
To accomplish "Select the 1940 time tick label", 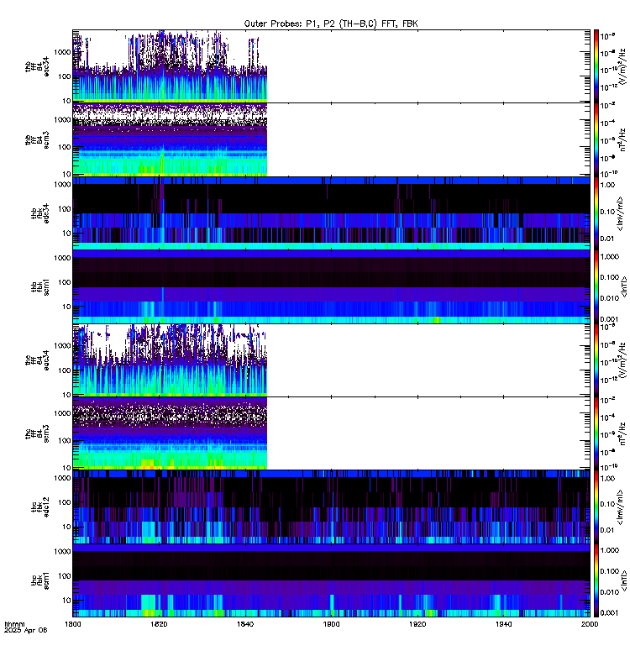I will [503, 624].
